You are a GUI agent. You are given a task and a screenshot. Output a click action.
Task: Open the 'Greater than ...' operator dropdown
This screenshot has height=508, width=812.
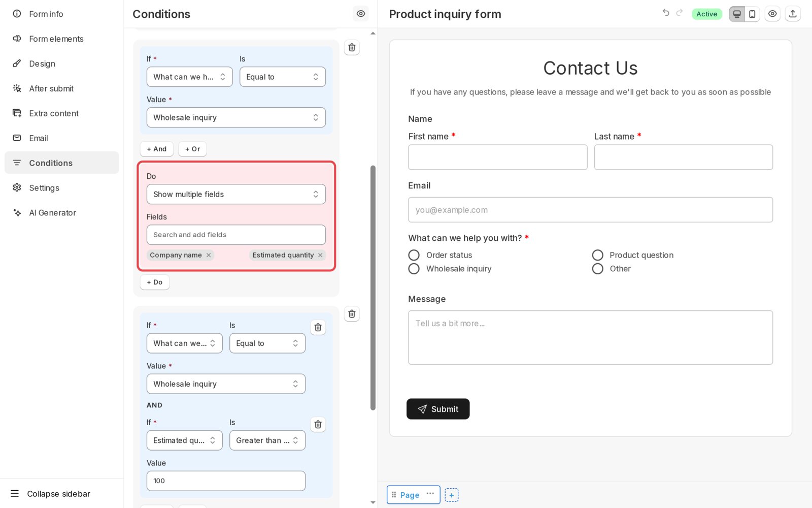267,440
